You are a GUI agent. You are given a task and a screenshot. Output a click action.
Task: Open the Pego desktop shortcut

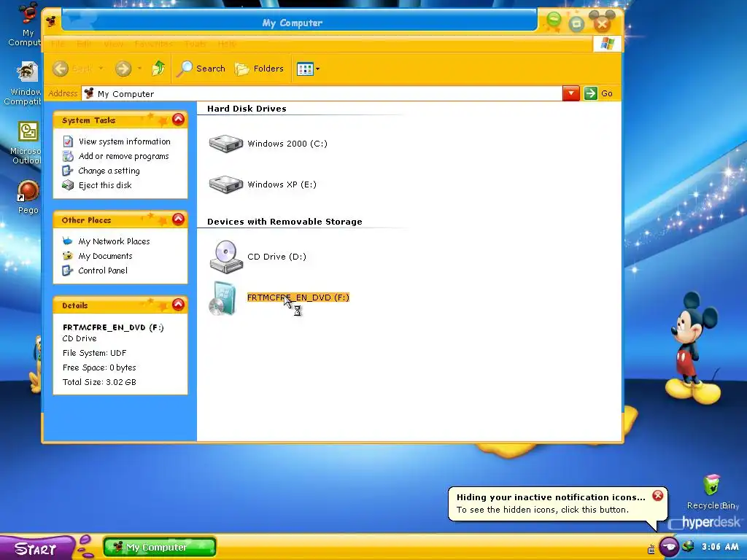click(x=28, y=197)
